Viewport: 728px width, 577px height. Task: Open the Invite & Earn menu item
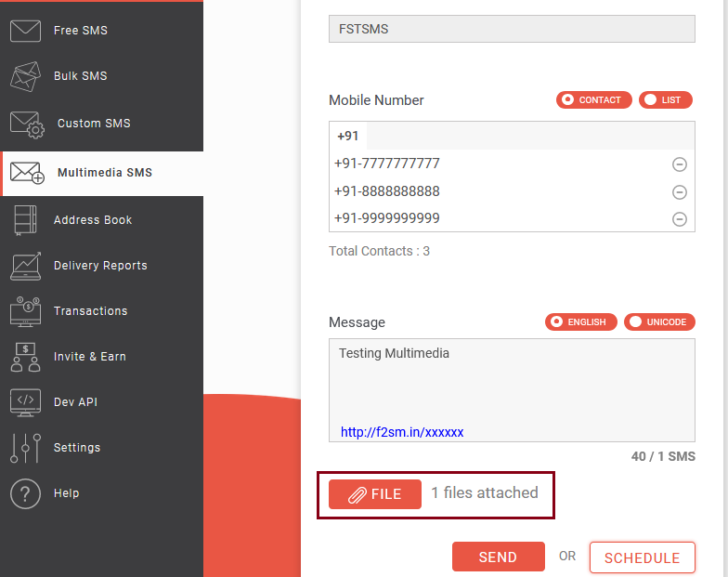[x=102, y=357]
